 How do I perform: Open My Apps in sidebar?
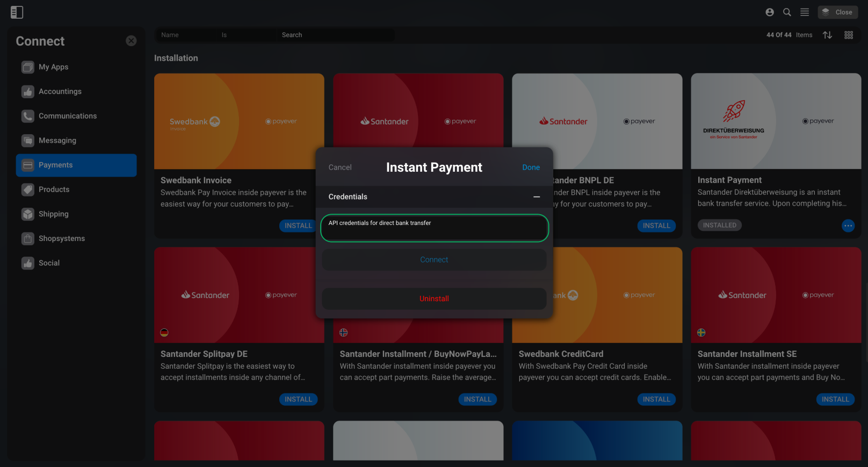[76, 67]
